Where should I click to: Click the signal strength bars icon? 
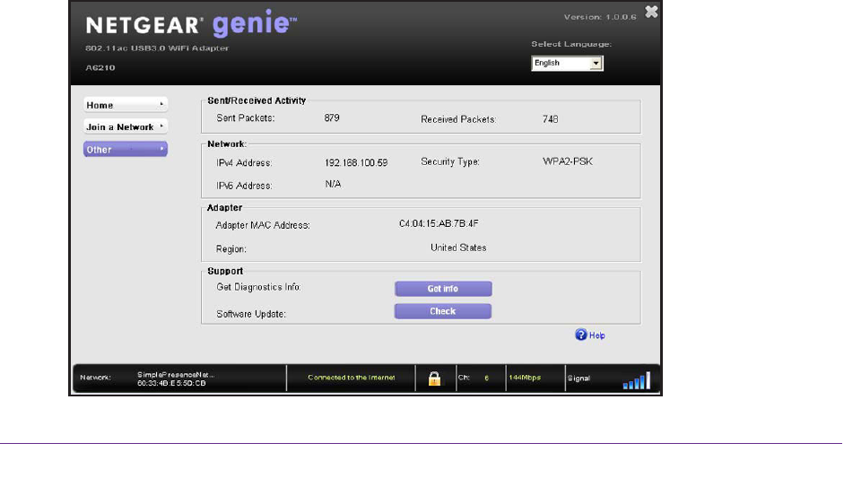click(636, 382)
